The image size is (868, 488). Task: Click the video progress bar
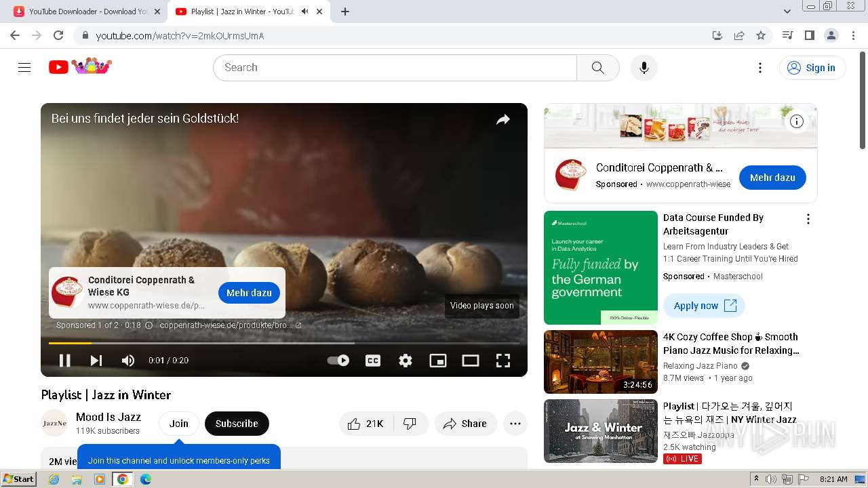point(284,344)
